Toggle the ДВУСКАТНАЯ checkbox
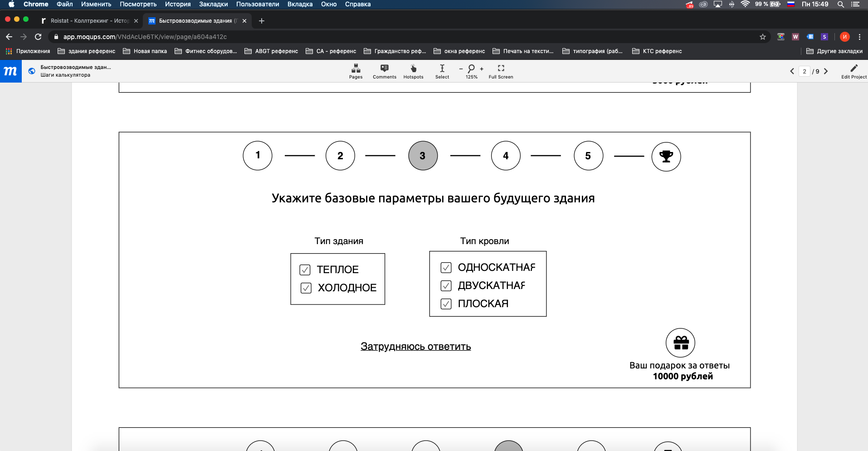 (x=446, y=286)
